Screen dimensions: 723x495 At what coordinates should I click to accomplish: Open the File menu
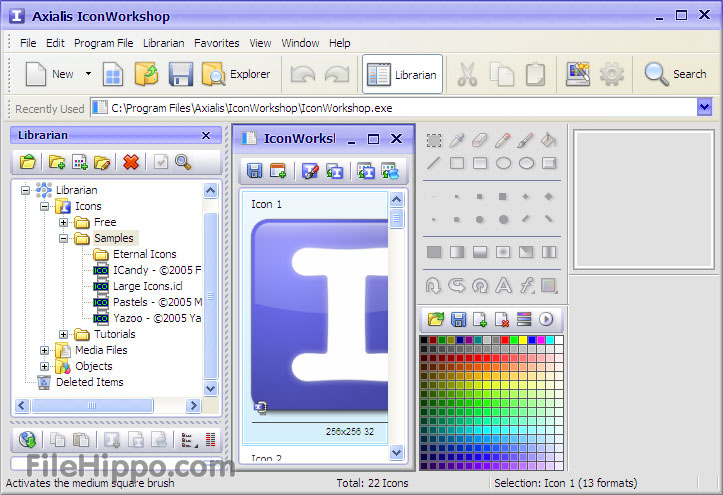tap(28, 43)
